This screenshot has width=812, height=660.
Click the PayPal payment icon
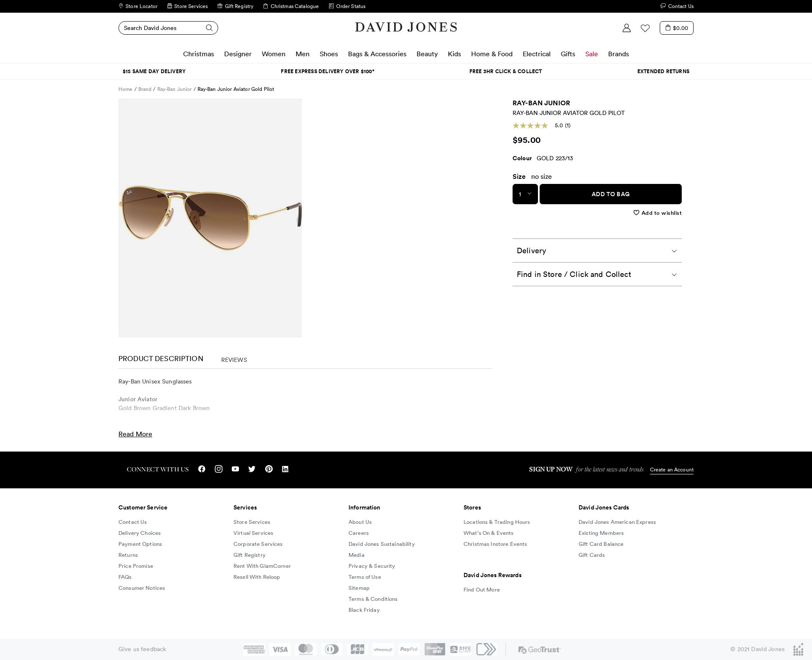pos(409,649)
